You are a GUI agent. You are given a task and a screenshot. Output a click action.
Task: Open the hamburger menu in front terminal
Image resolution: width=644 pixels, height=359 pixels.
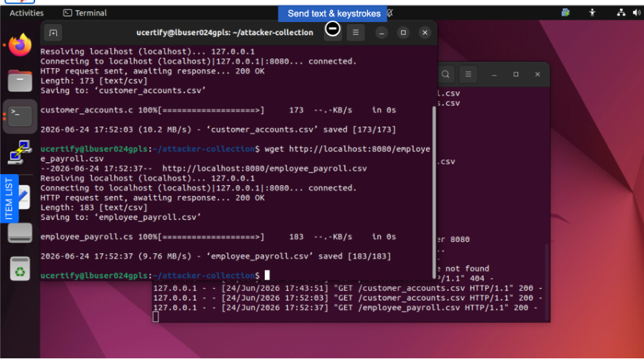tap(356, 32)
